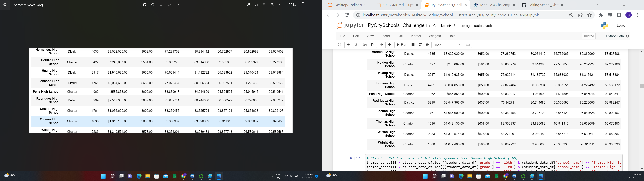The image size is (644, 181).
Task: Toggle favorite on the image with the heart
Action: [169, 5]
